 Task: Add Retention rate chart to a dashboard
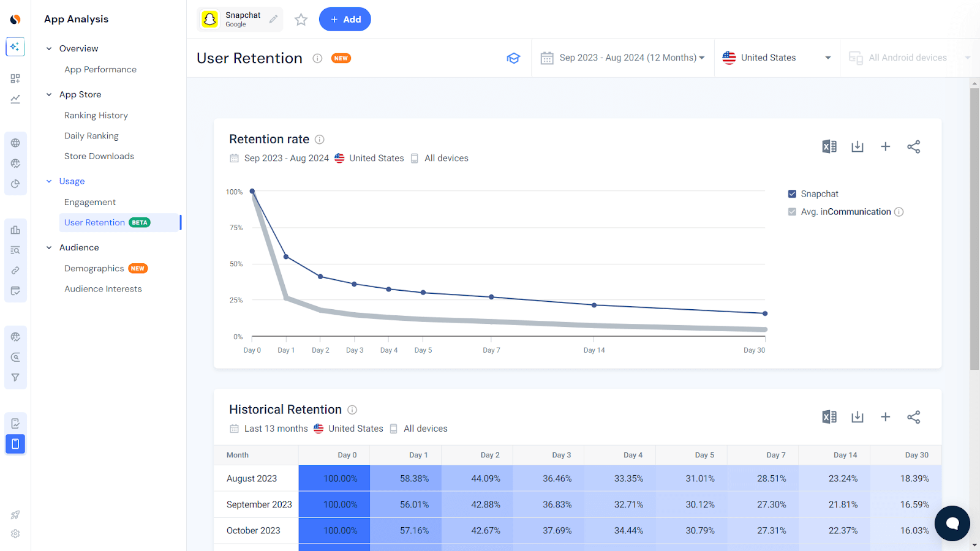pos(885,146)
